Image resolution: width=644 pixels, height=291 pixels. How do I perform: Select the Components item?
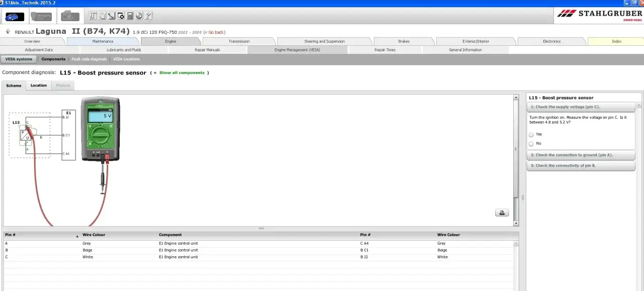click(53, 59)
